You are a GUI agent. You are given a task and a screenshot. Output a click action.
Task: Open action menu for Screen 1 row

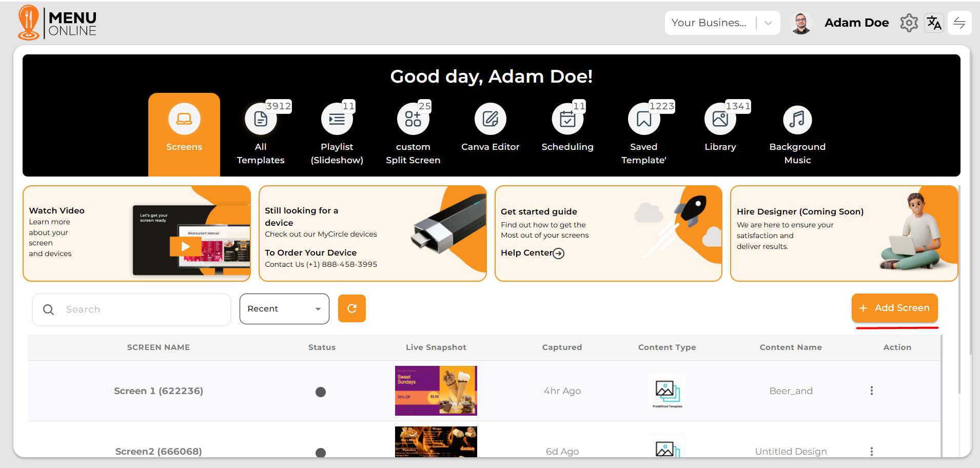[x=871, y=391]
